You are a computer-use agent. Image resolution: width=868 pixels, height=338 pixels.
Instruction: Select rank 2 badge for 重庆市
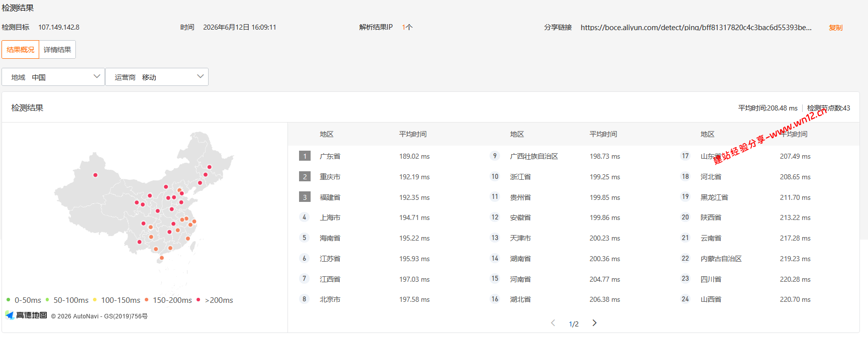tap(305, 177)
